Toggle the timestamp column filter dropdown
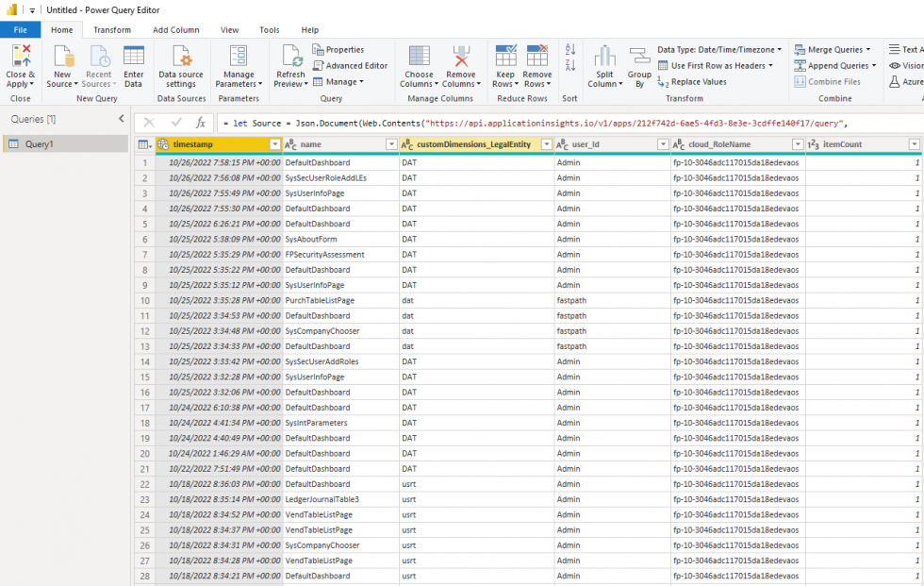Screen dimensions: 924x586 tap(273, 143)
